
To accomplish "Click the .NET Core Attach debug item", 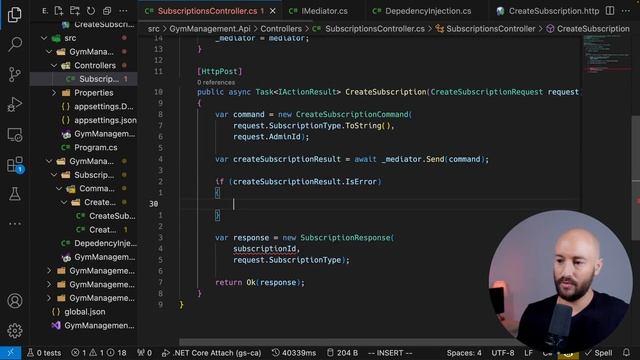I will point(211,353).
